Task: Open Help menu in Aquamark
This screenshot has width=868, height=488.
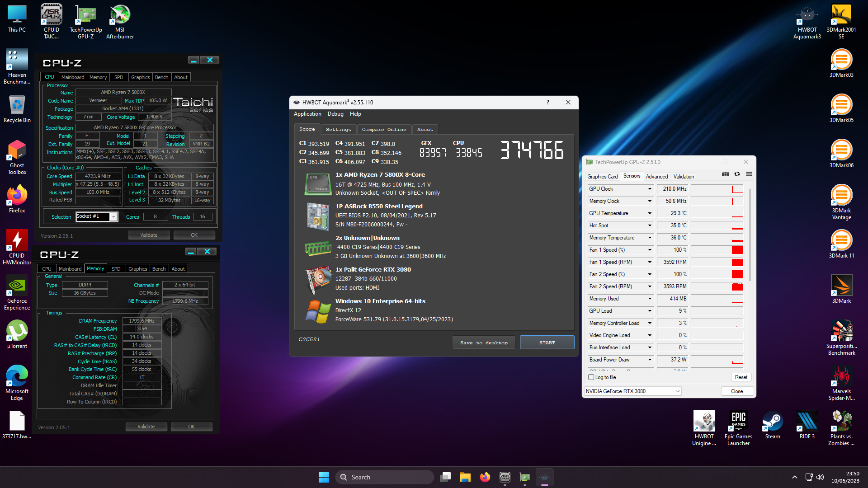Action: 355,114
